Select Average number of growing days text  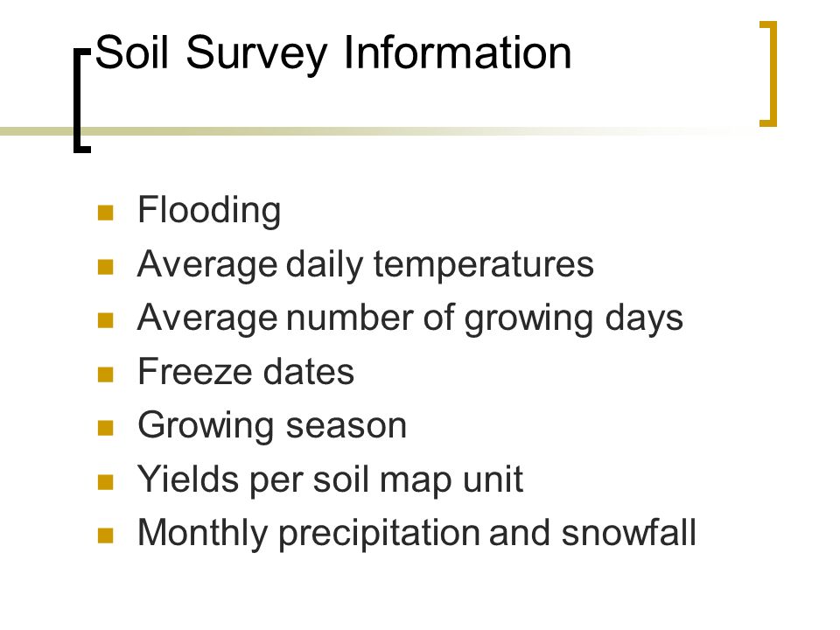point(410,318)
